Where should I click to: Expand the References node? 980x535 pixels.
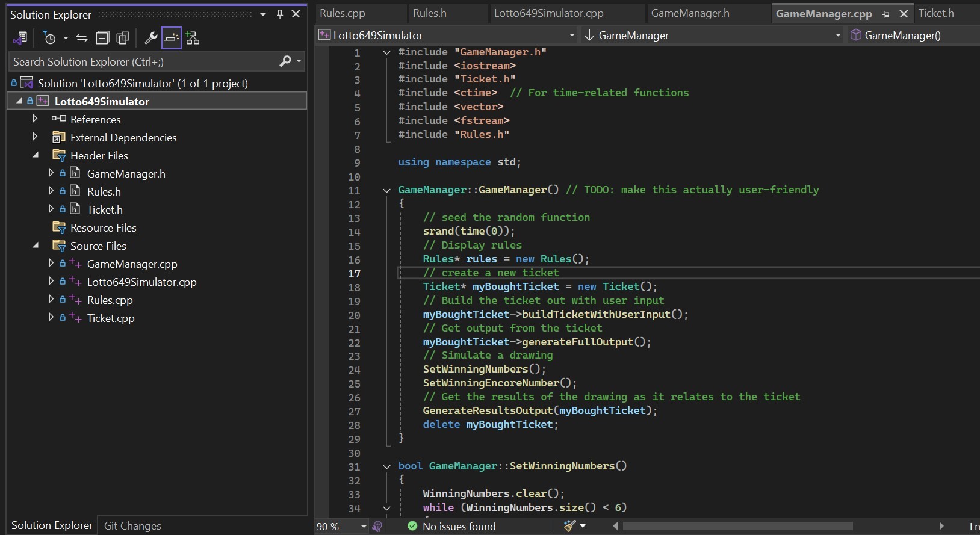(x=35, y=119)
